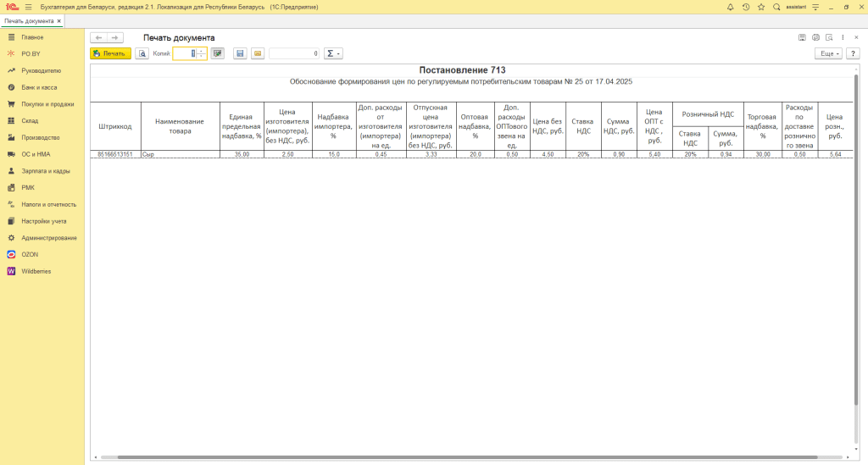Increase copies with the up spinner
868x465 pixels.
click(202, 51)
